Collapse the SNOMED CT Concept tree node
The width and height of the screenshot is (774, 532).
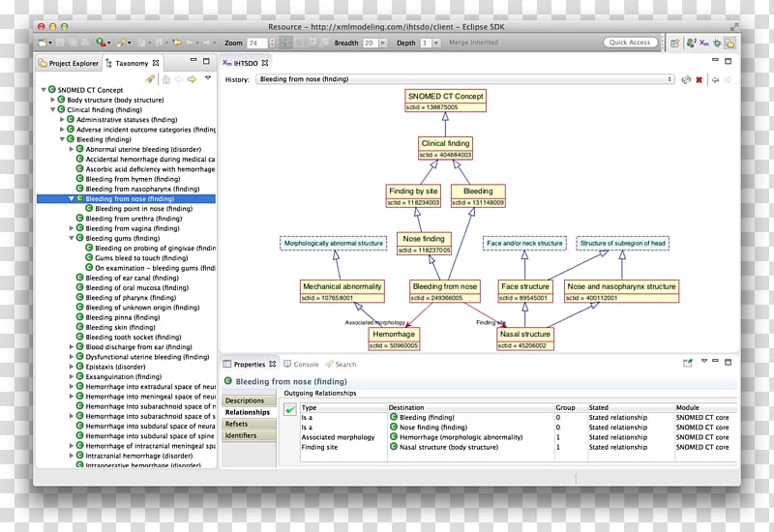coord(44,90)
